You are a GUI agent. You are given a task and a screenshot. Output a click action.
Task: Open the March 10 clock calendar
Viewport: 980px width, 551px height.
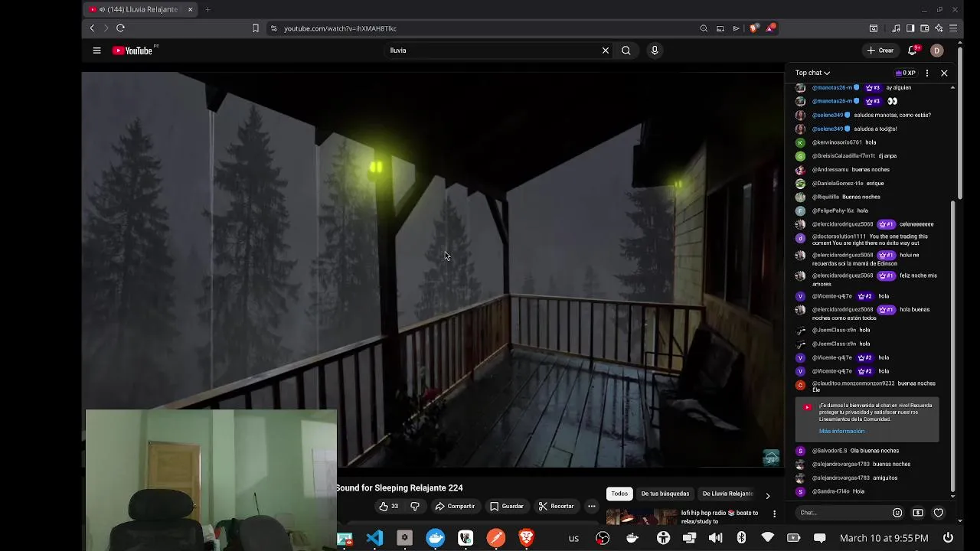[x=884, y=538]
